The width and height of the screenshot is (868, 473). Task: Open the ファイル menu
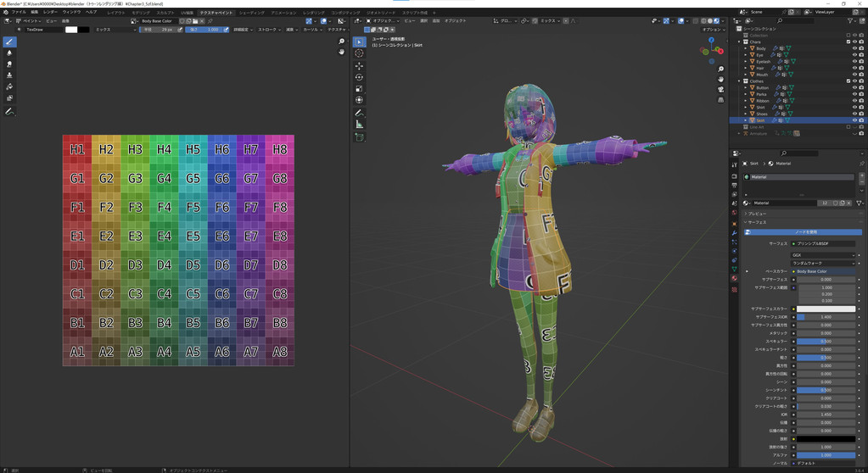(19, 13)
